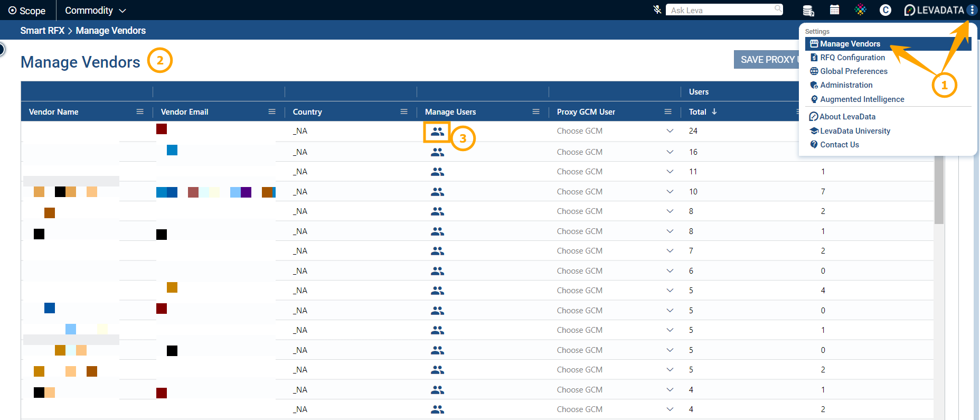The image size is (980, 420).
Task: Open Administration from the Settings menu
Action: [x=846, y=85]
